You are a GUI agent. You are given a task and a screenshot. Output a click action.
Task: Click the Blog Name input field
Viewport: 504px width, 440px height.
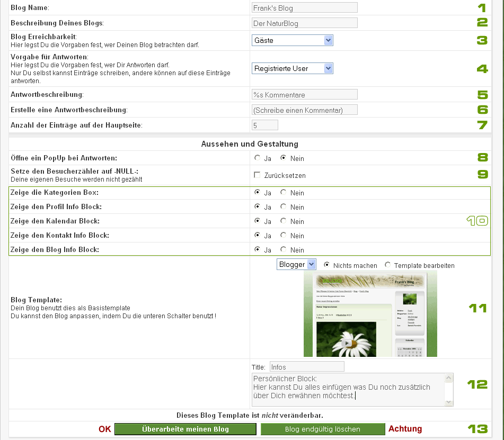[x=304, y=8]
